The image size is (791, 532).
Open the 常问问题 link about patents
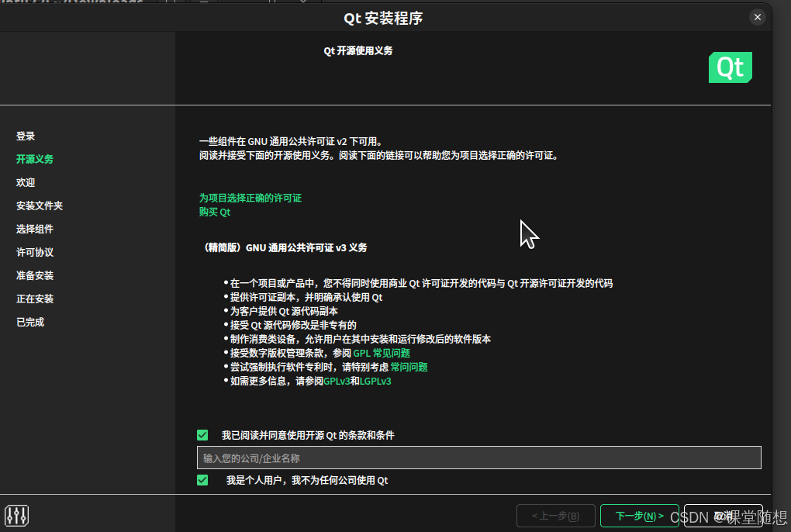pos(409,367)
